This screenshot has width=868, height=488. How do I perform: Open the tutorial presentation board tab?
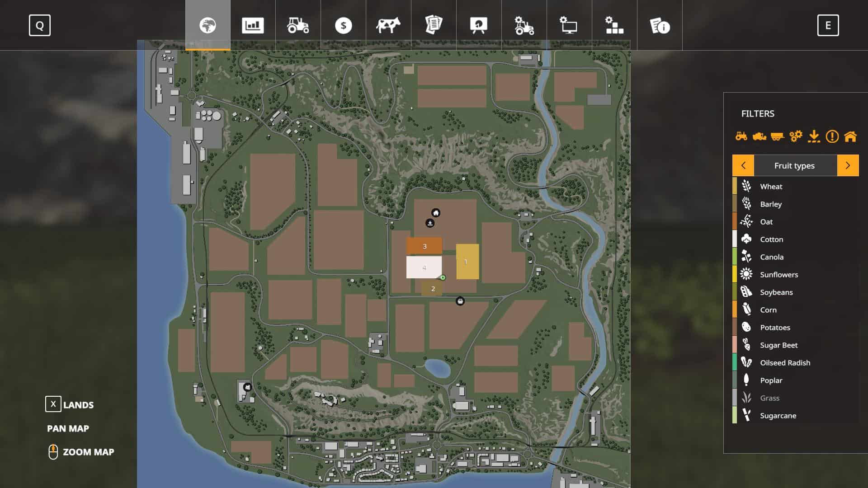pos(479,25)
